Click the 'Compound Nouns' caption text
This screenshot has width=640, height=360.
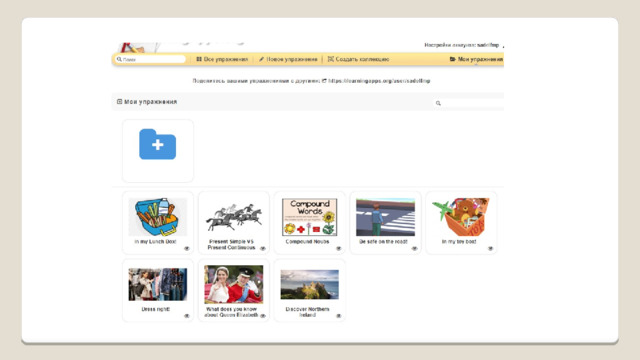[x=307, y=242]
